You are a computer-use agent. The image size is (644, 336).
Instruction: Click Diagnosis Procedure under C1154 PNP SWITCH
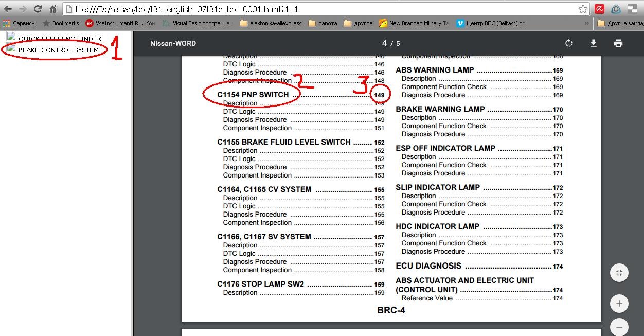pyautogui.click(x=255, y=120)
